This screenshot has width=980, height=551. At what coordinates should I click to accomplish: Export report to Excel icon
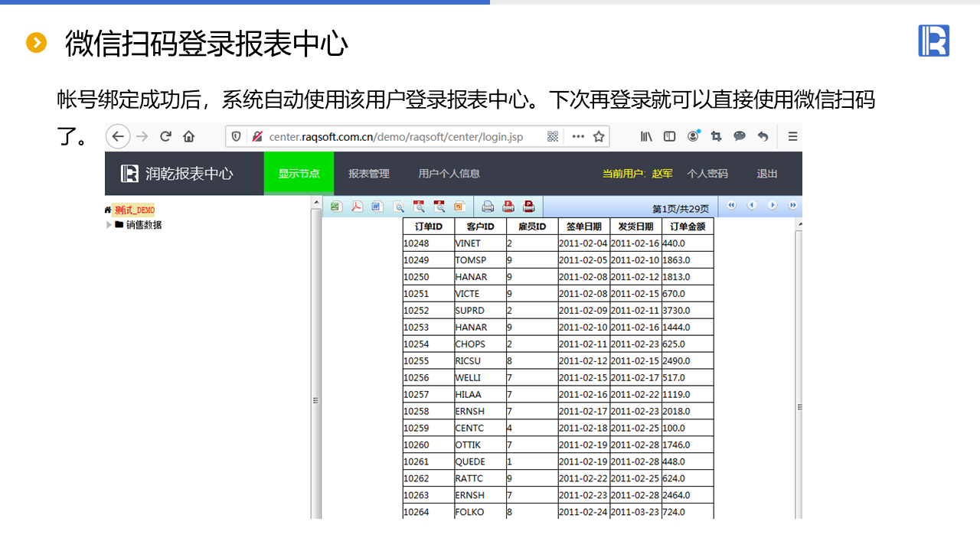(x=335, y=206)
